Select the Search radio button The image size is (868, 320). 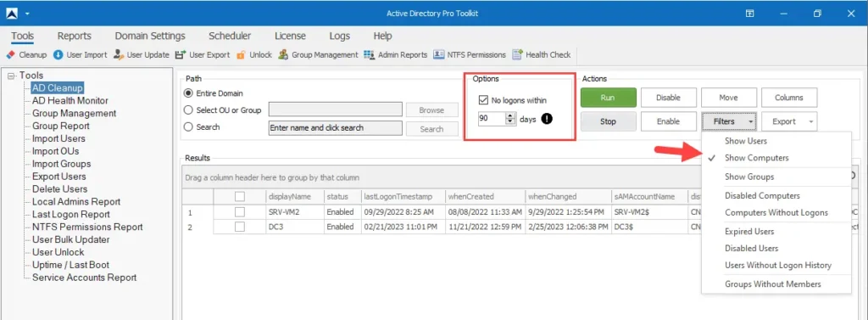point(188,127)
